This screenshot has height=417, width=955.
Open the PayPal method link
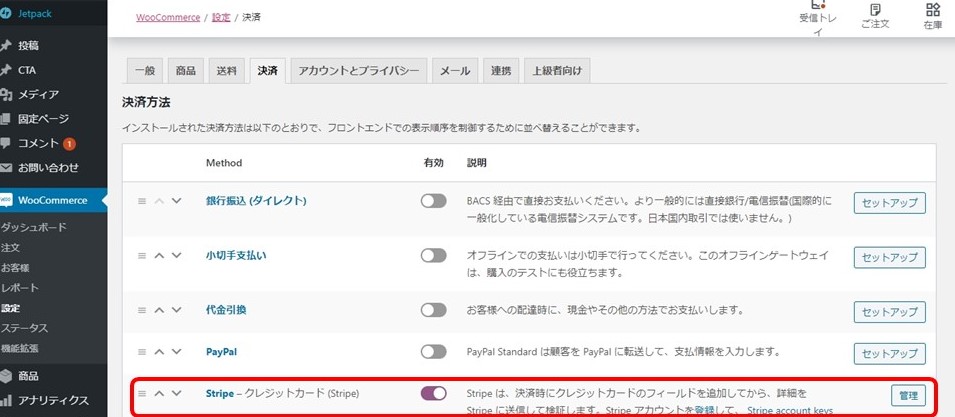coord(222,352)
